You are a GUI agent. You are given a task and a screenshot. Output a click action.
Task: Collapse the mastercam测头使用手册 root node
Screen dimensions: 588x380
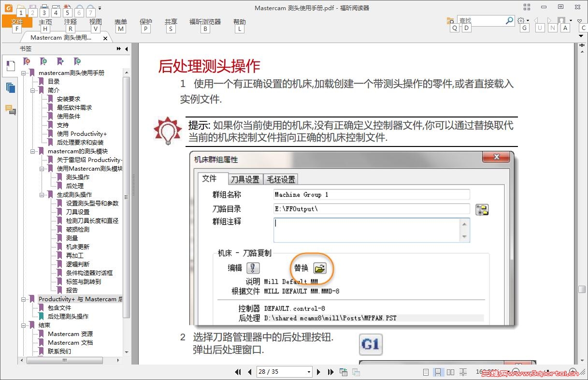(x=23, y=73)
